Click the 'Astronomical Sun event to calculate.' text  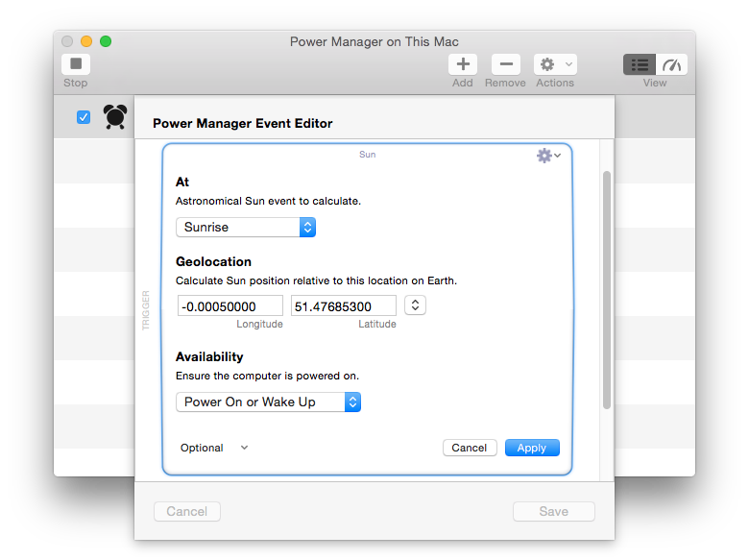(268, 201)
